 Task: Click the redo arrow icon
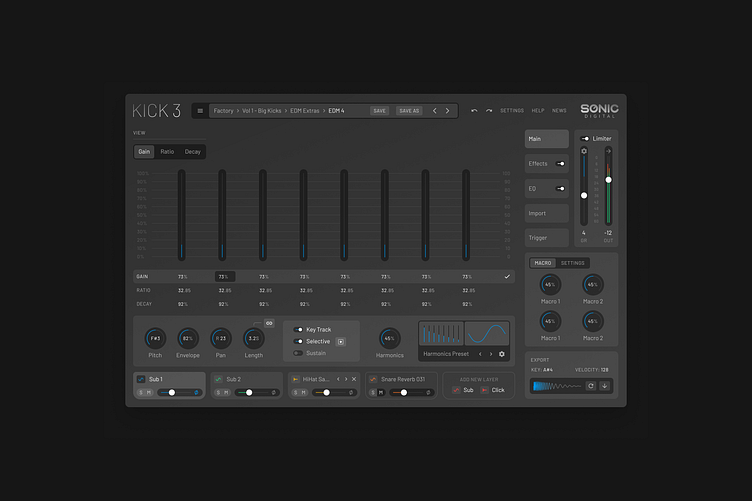tap(489, 111)
